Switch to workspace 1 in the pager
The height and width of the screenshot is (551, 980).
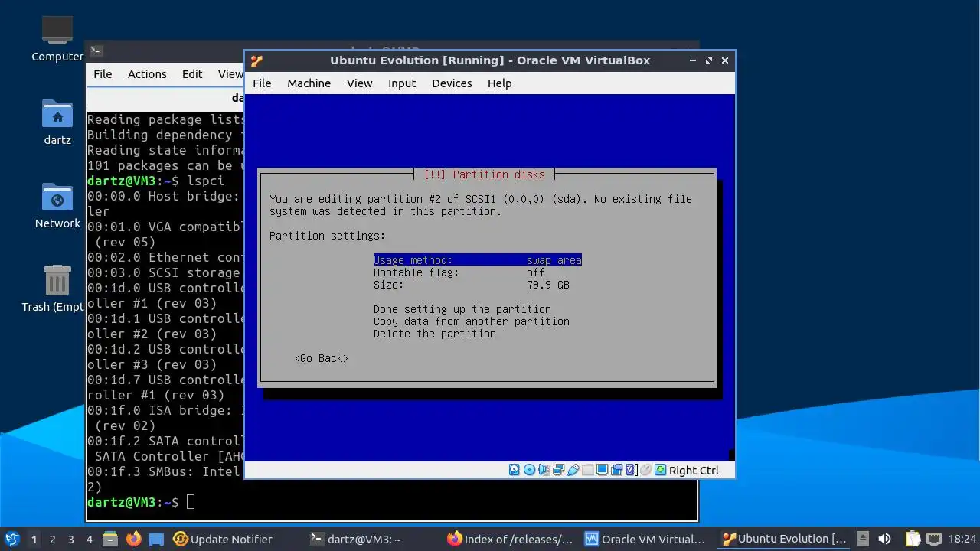(34, 539)
